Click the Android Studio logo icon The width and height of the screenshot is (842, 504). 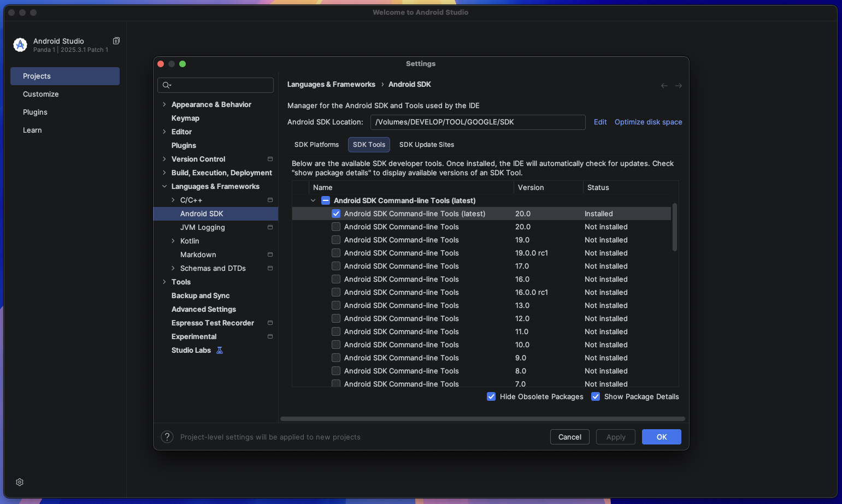(20, 45)
